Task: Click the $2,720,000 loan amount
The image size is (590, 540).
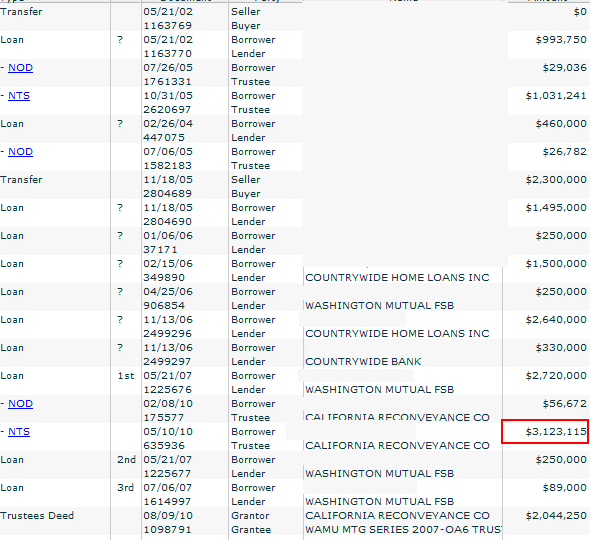Action: (556, 376)
